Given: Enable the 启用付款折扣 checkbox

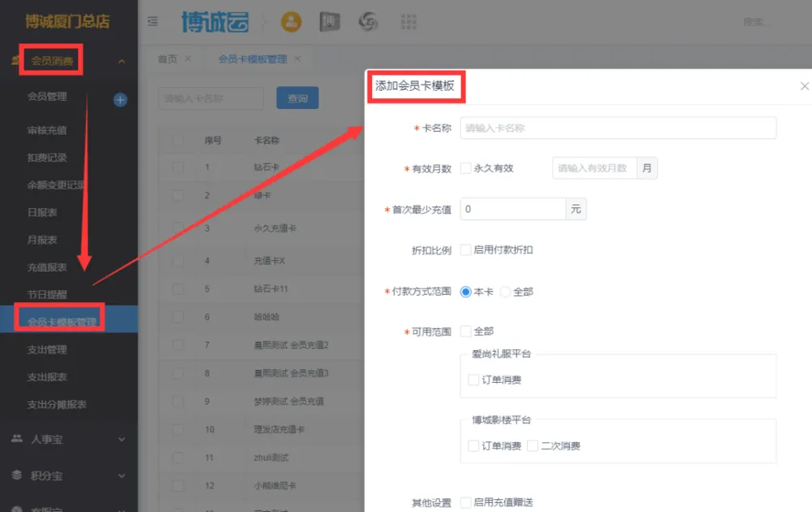Looking at the screenshot, I should (466, 249).
